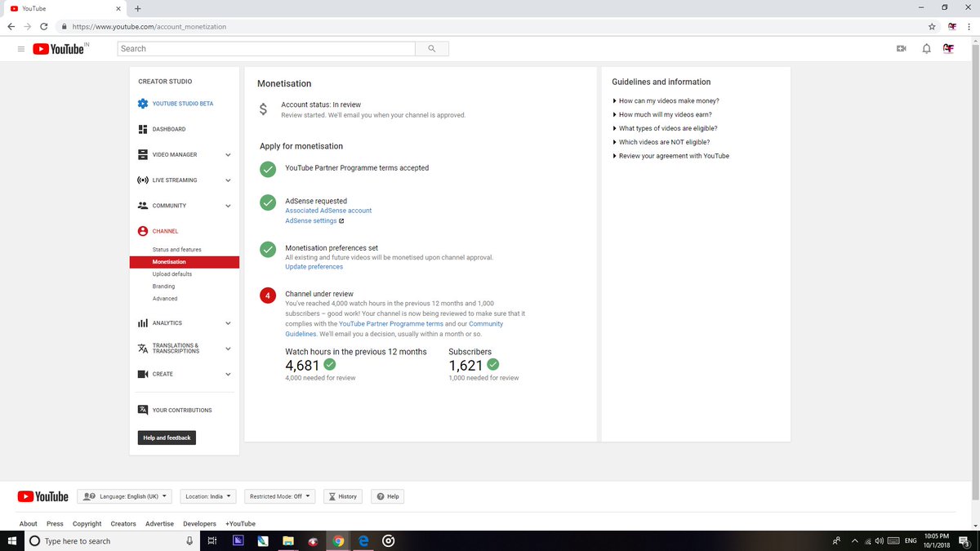Open the footer Advertise link

pos(159,524)
